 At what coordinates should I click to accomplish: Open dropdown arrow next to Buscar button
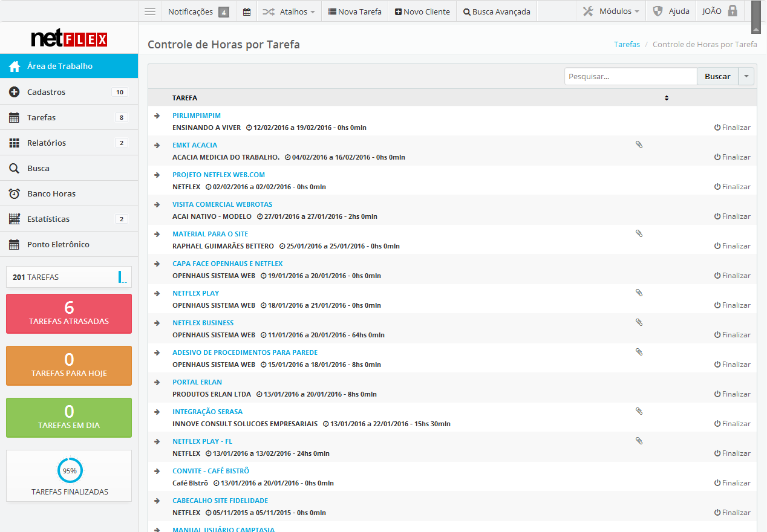coord(746,76)
